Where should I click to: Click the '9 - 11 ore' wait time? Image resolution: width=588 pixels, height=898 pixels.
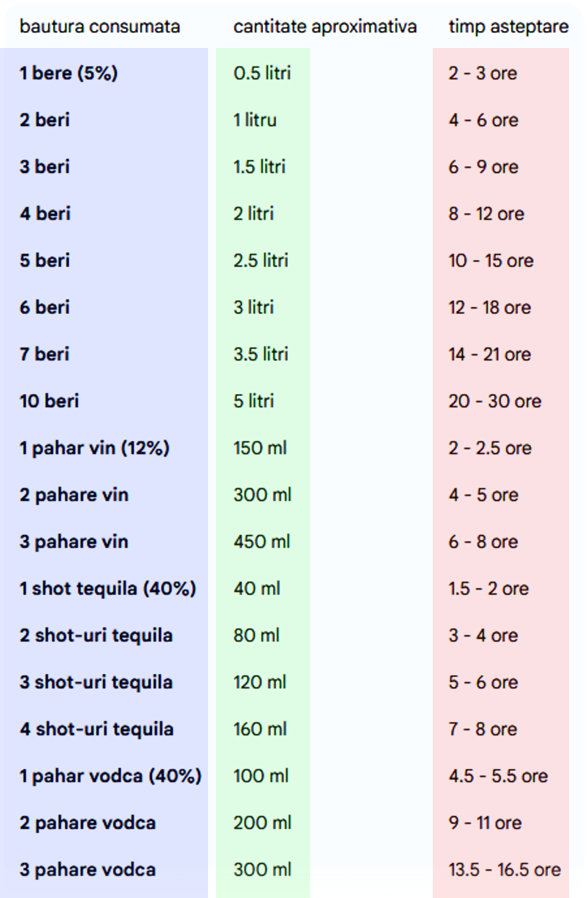pyautogui.click(x=485, y=823)
